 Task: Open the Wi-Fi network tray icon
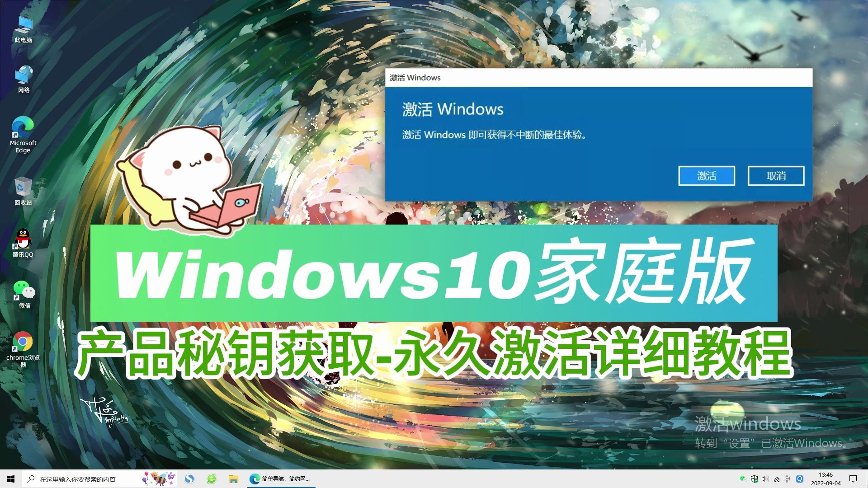(x=776, y=479)
